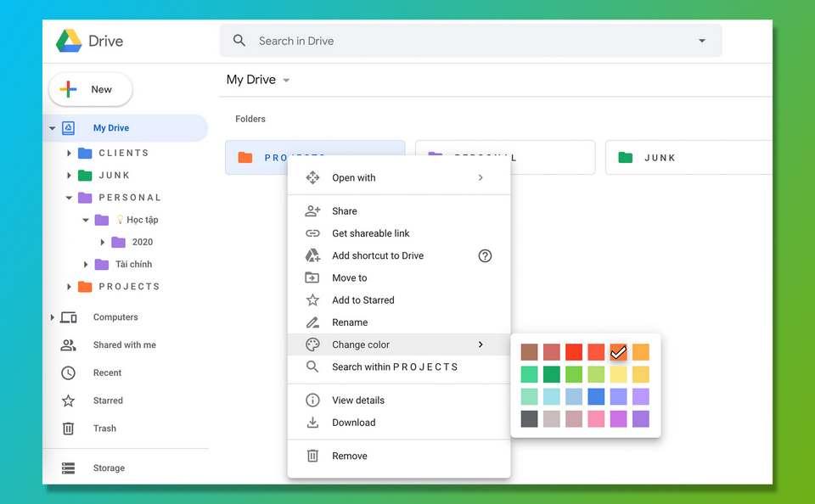
Task: Collapse the PERSONAL folder in sidebar
Action: coord(70,198)
